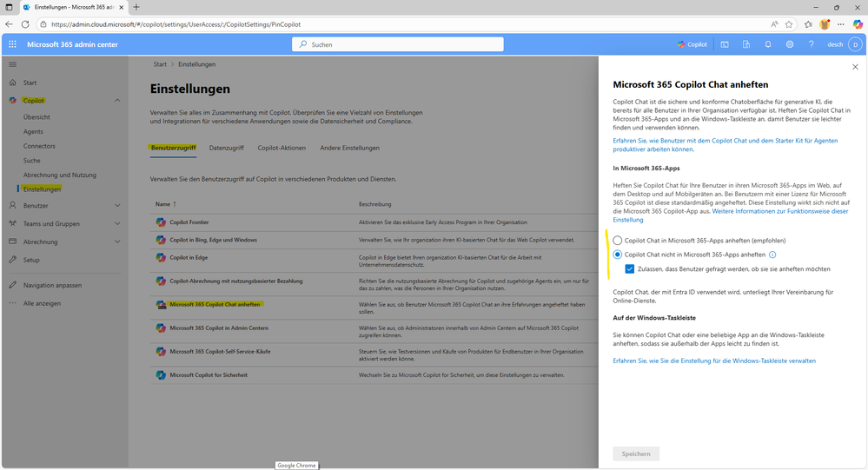Image resolution: width=868 pixels, height=470 pixels.
Task: Open Übersicht in Copilot menu
Action: click(x=36, y=116)
